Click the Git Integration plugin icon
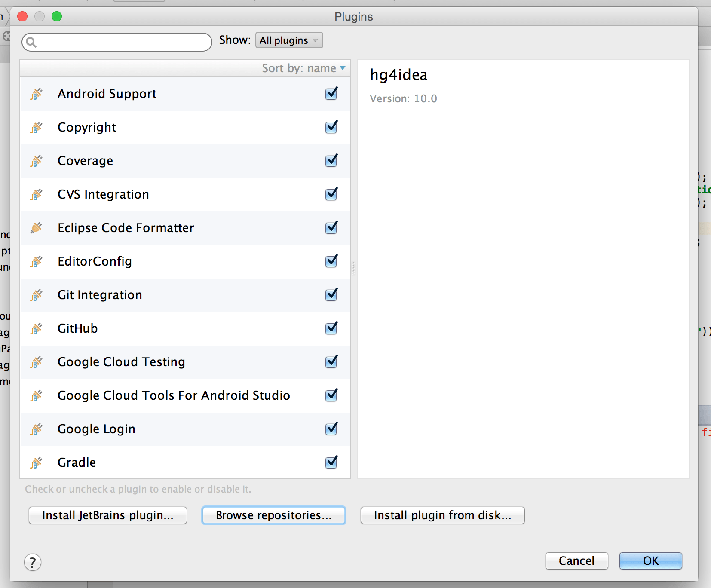711x588 pixels. 37,295
